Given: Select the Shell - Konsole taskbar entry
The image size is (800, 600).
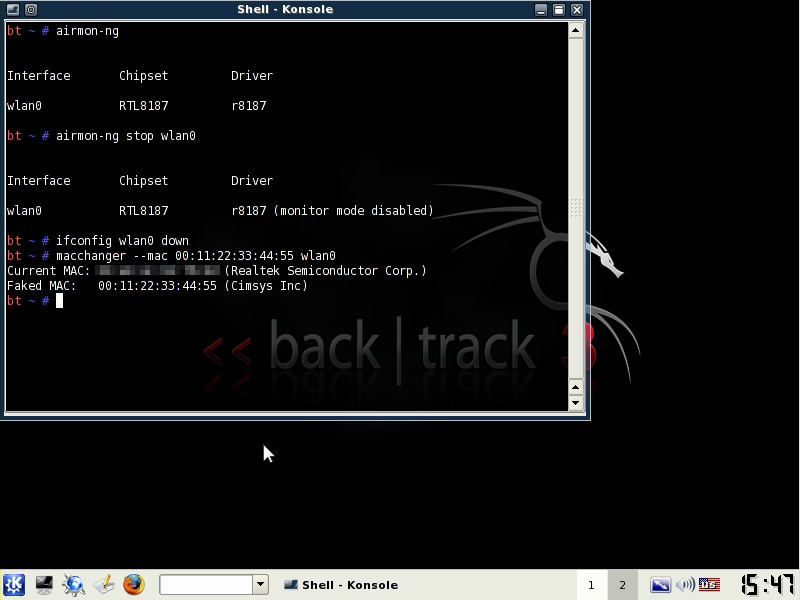Looking at the screenshot, I should (341, 585).
